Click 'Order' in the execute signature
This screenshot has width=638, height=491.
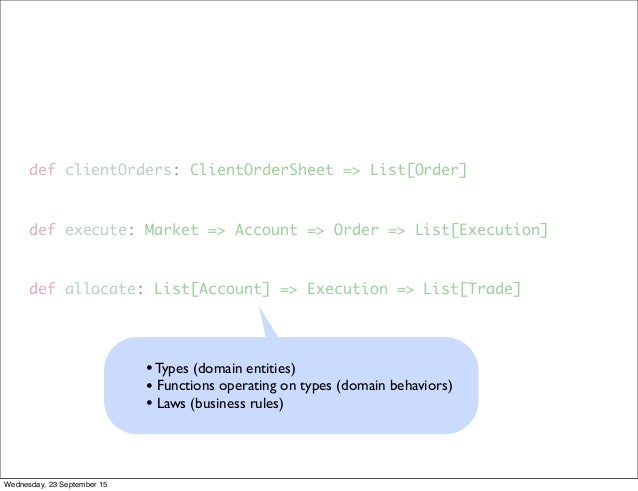coord(356,230)
